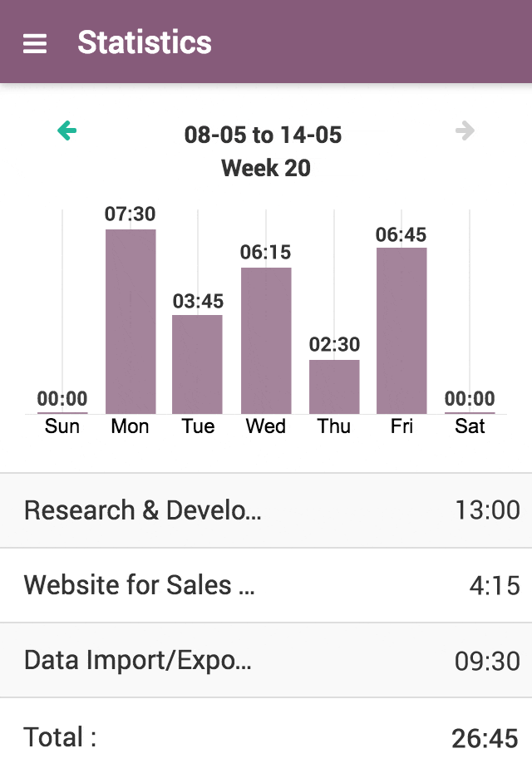Select Monday's 07:30 bar in the chart
This screenshot has width=532, height=773.
coord(130,320)
